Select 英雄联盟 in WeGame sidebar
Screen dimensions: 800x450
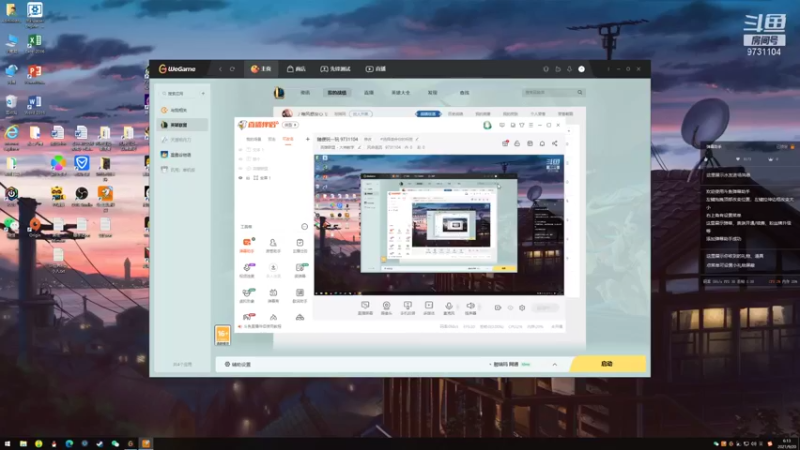[x=182, y=124]
